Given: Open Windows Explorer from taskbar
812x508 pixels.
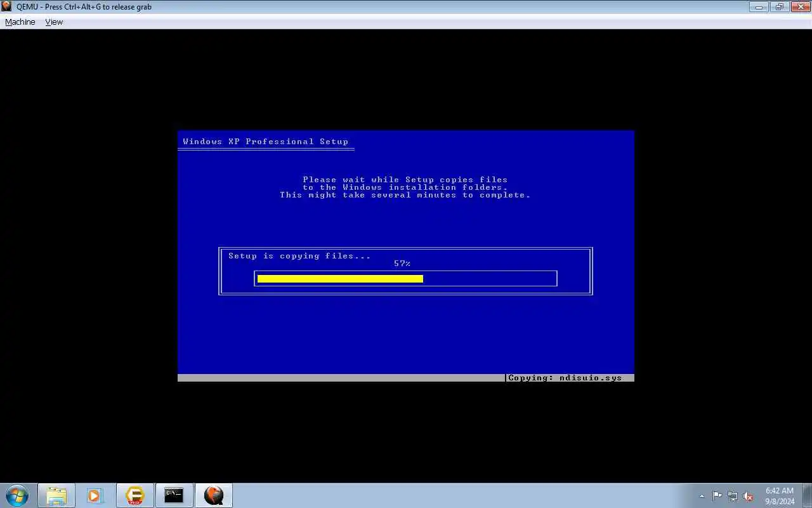Looking at the screenshot, I should [56, 495].
